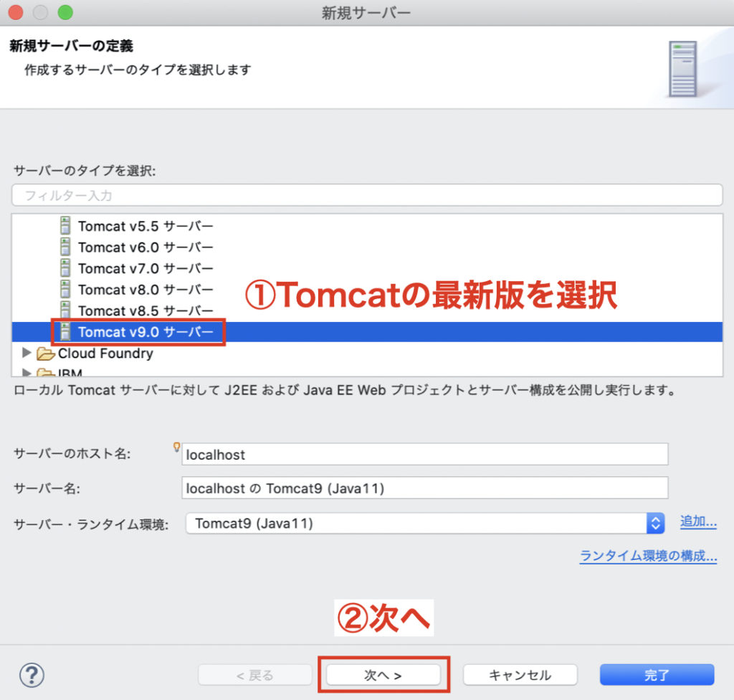Select the Cloud Foundry tree entry
Viewport: 734px width, 700px height.
pyautogui.click(x=105, y=354)
